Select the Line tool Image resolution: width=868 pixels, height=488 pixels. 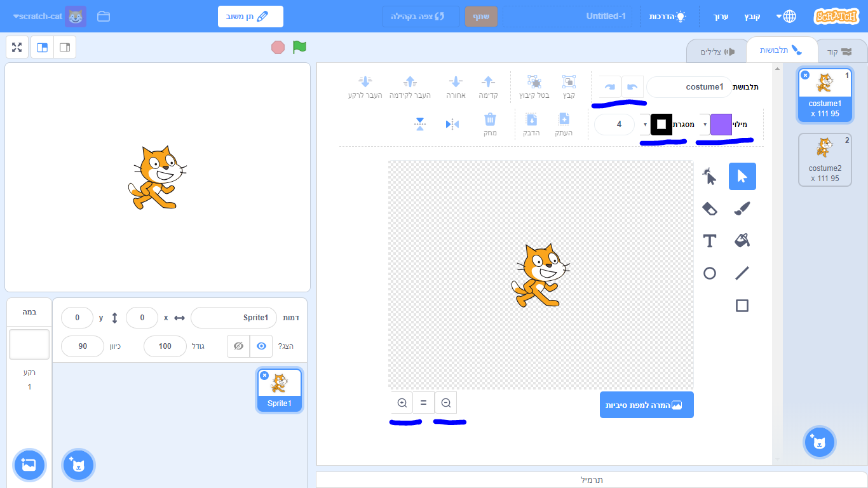[742, 273]
